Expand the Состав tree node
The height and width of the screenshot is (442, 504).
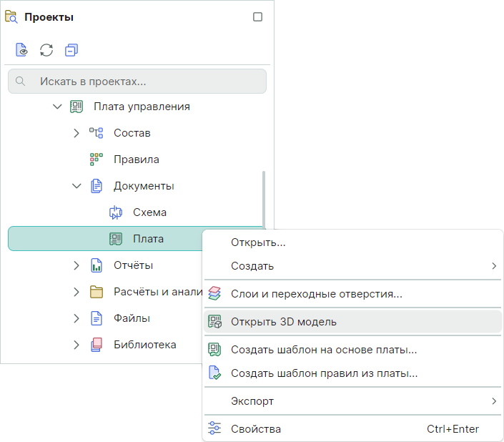76,133
